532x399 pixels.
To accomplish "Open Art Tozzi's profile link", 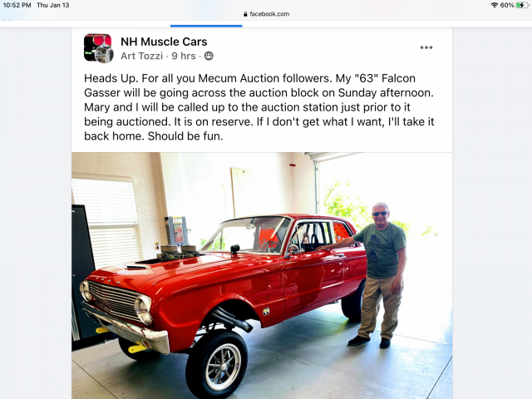I will [x=142, y=56].
